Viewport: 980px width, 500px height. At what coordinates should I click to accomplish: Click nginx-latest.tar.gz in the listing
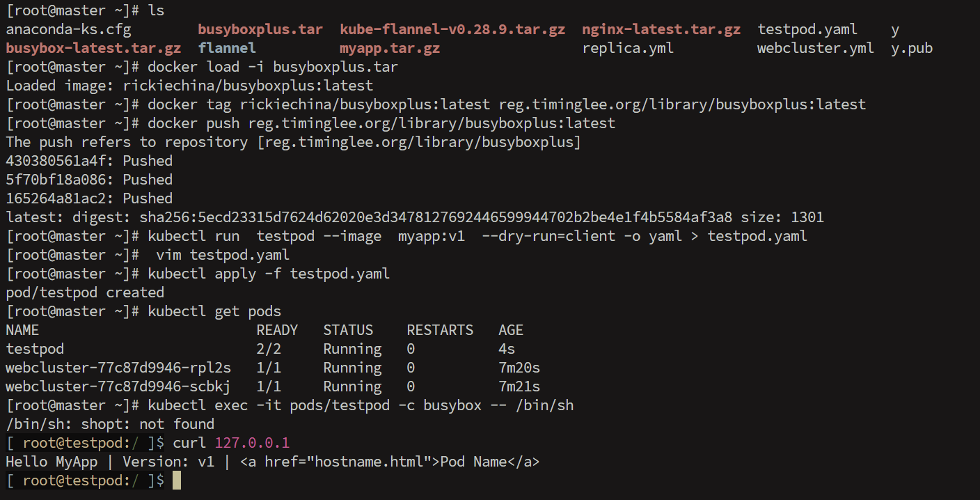point(661,30)
